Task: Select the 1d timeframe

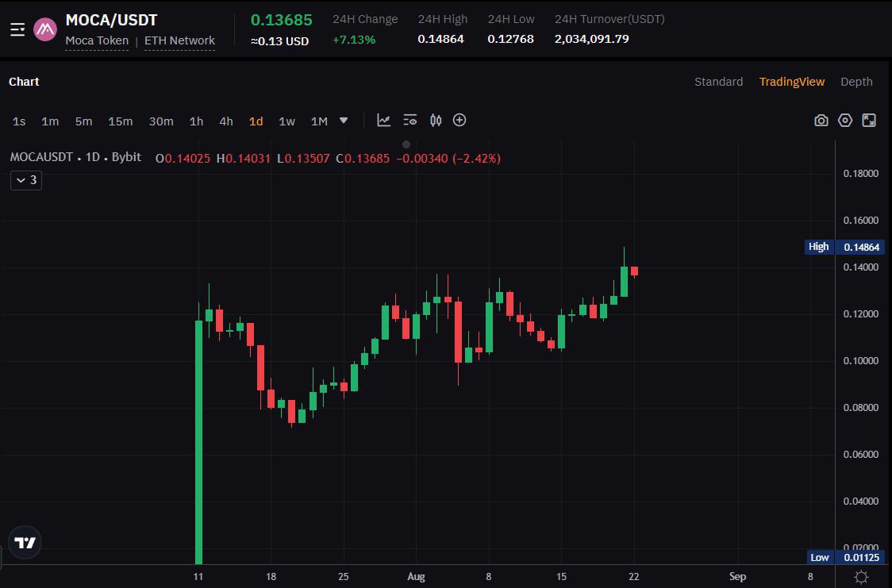Action: (x=256, y=121)
